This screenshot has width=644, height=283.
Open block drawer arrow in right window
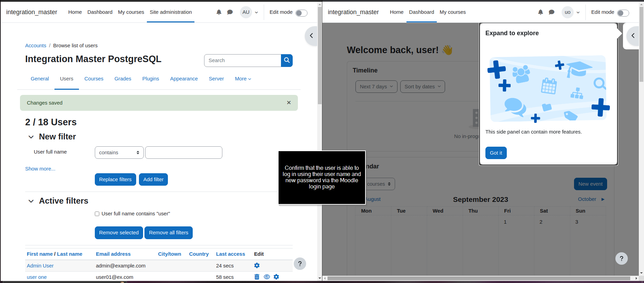coord(633,36)
